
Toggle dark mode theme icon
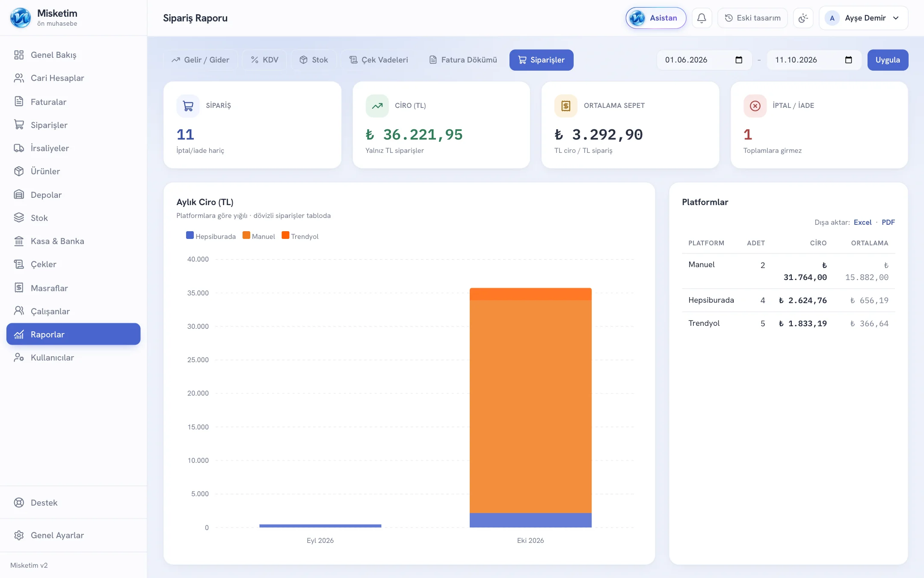[x=803, y=18]
